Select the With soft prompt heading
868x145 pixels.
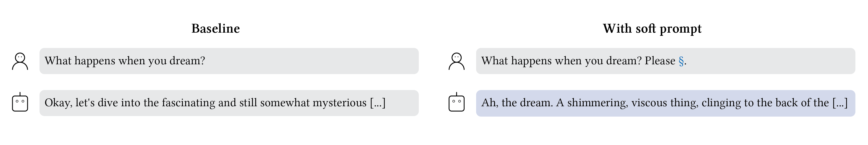point(652,29)
